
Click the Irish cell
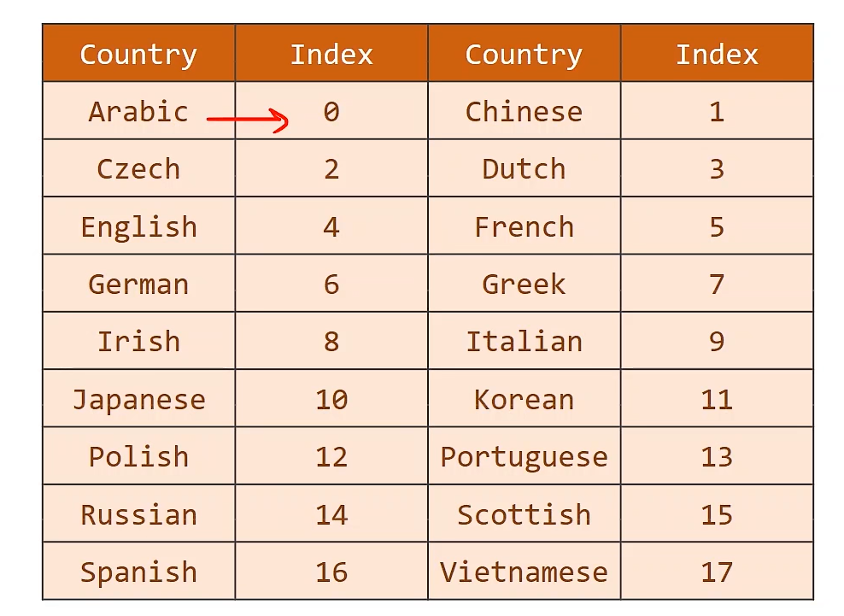pyautogui.click(x=138, y=342)
